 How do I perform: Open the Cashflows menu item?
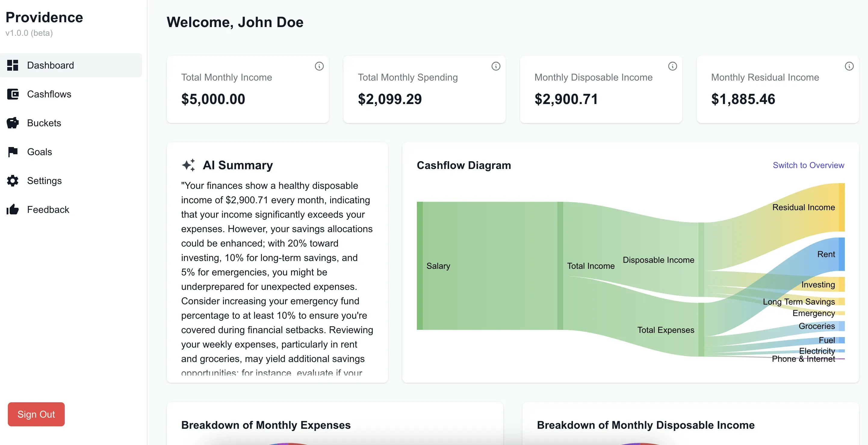click(49, 94)
